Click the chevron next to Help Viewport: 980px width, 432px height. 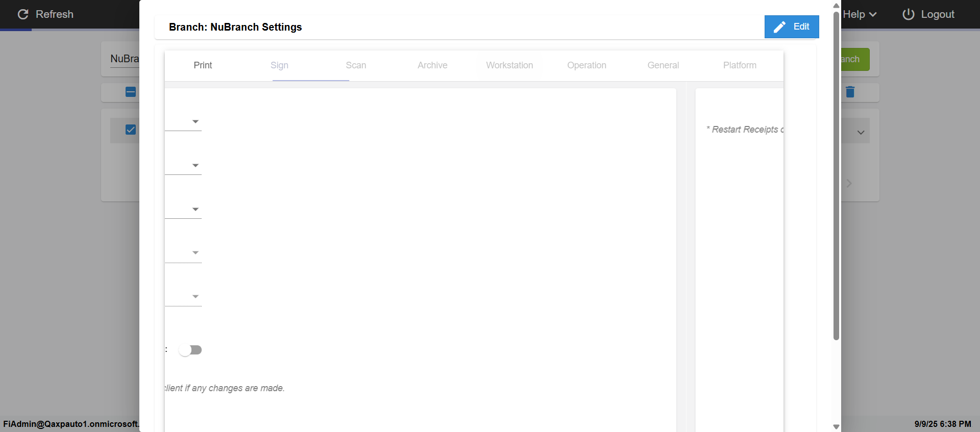[x=873, y=15]
